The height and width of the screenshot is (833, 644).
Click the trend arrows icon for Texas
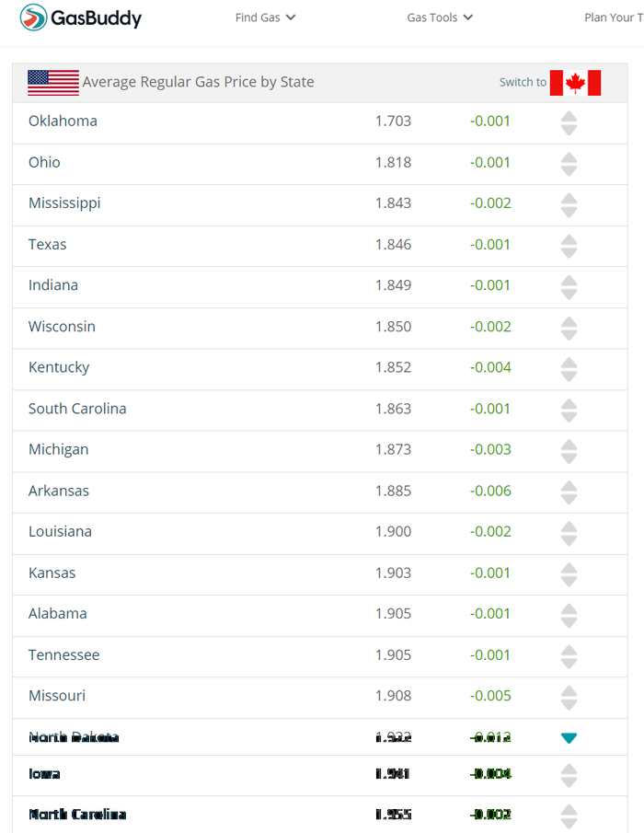569,246
